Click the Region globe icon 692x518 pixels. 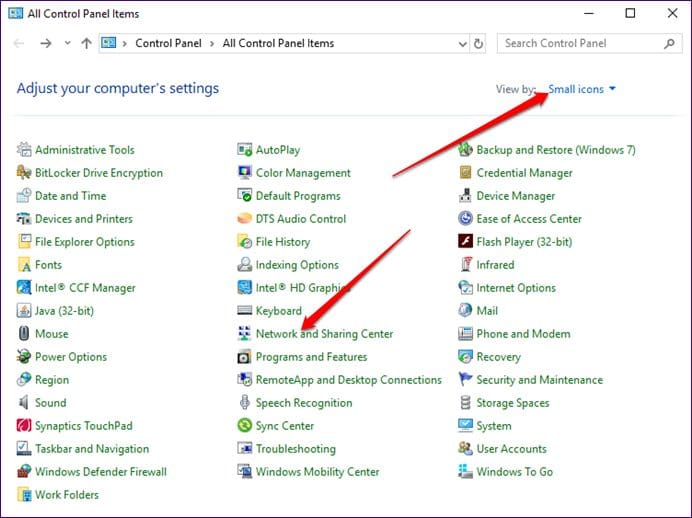tap(24, 379)
